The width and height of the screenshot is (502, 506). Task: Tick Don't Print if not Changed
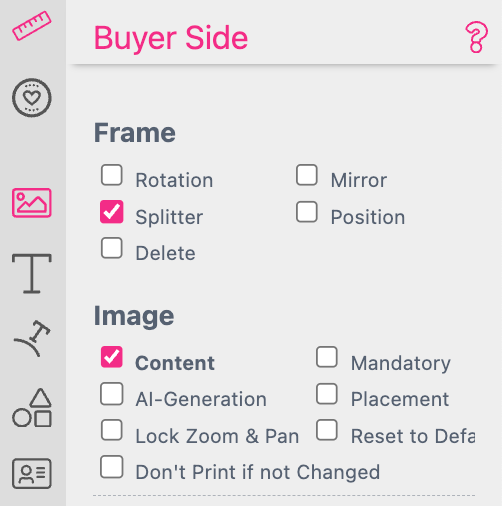(x=112, y=467)
